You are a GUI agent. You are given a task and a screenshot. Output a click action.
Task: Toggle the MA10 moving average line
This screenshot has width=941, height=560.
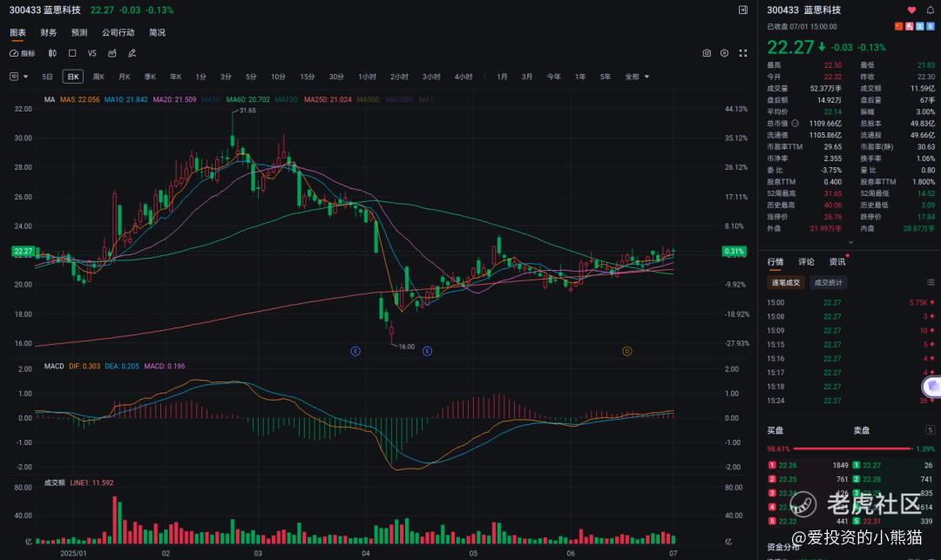point(126,99)
